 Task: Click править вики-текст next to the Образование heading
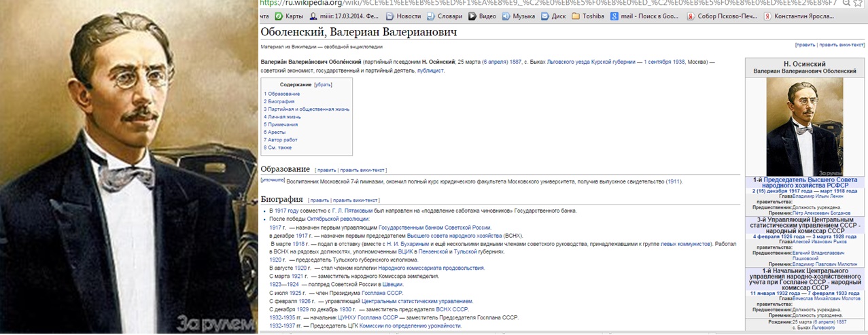click(x=362, y=170)
